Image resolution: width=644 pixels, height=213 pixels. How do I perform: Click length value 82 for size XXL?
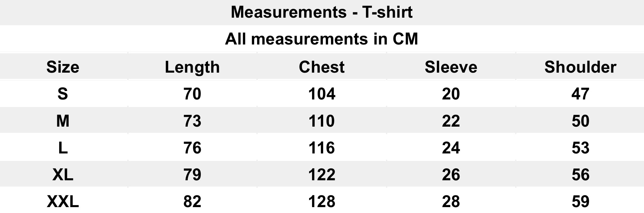tap(192, 202)
